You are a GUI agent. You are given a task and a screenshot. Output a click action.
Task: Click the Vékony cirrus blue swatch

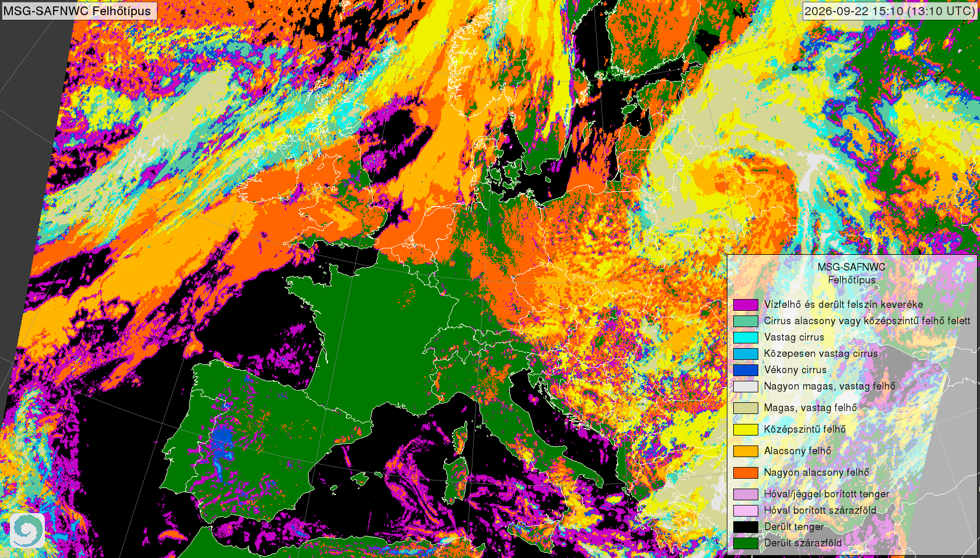coord(745,370)
